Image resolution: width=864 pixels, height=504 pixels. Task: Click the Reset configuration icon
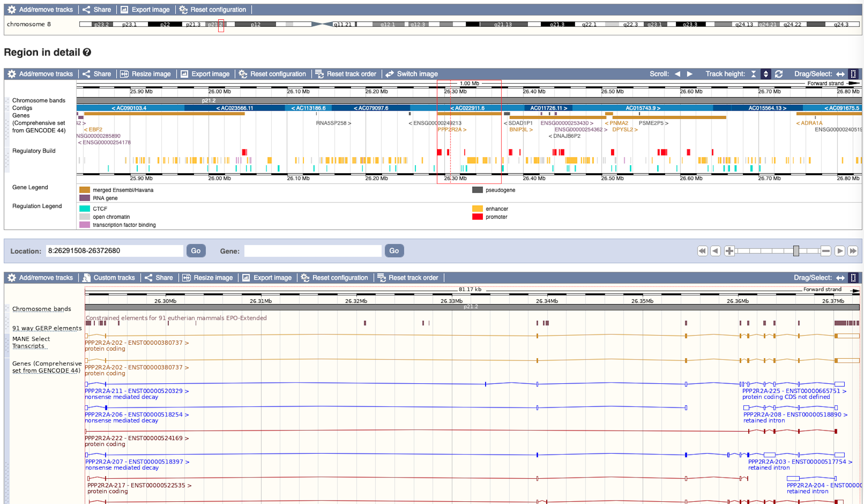[x=242, y=74]
